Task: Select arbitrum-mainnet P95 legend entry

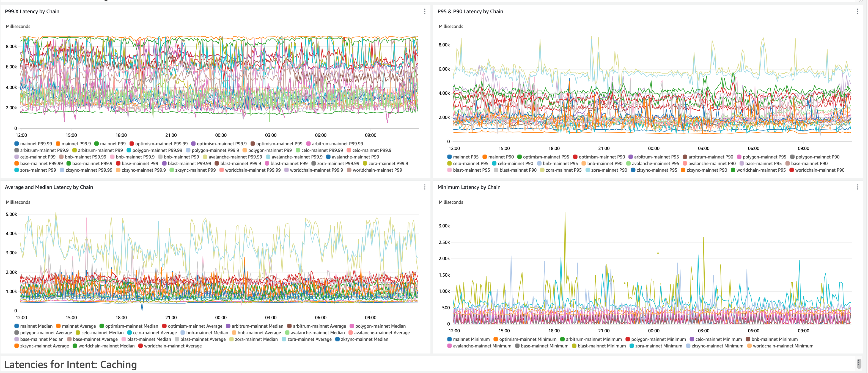Action: click(x=653, y=157)
